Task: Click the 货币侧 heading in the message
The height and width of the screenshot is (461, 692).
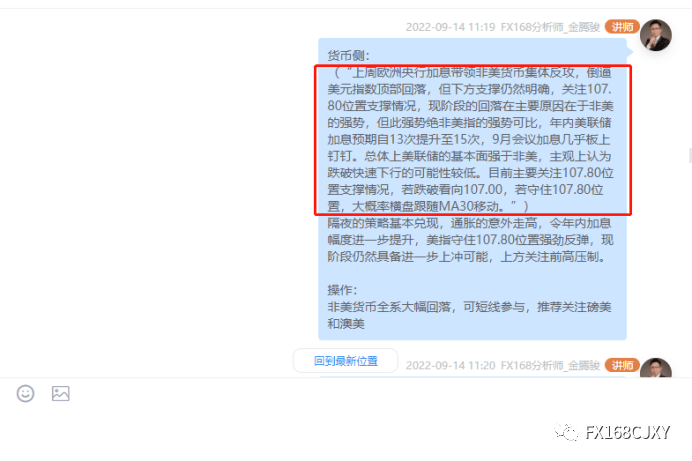Action: tap(349, 56)
